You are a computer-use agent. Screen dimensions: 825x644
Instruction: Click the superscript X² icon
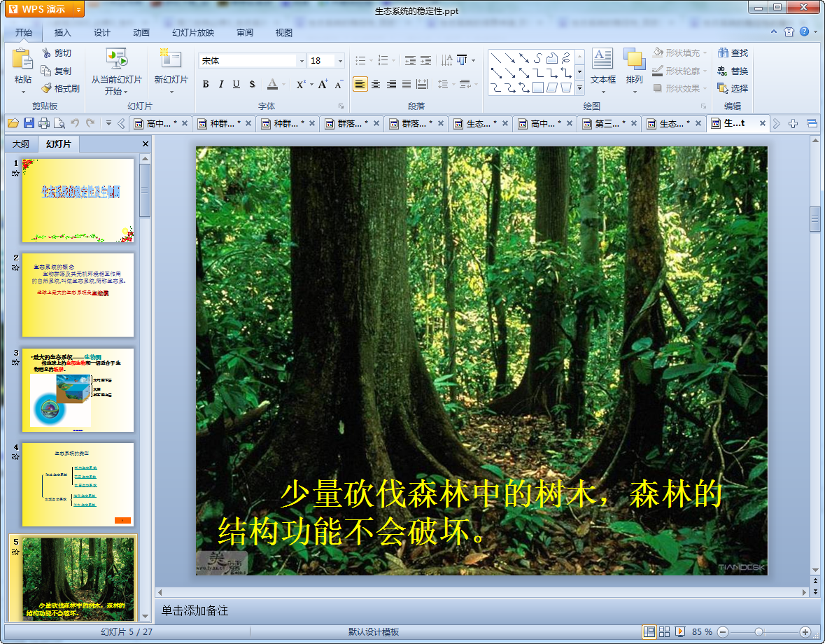click(301, 84)
